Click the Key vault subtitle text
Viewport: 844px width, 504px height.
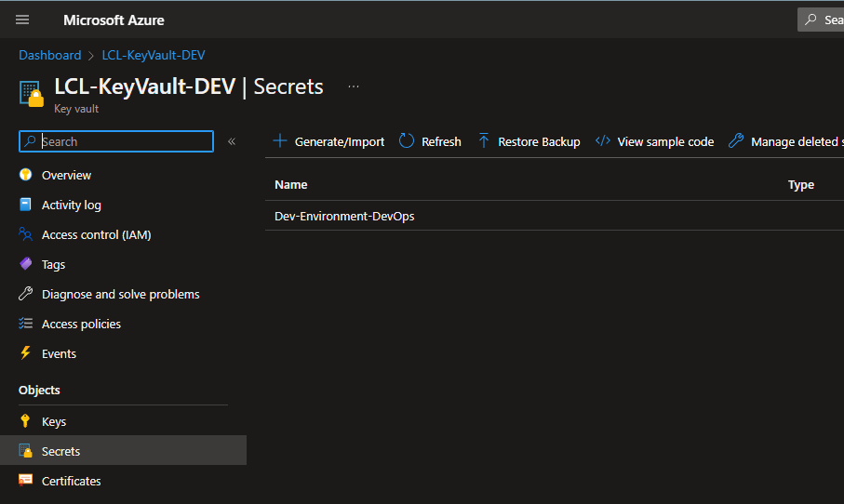(76, 109)
